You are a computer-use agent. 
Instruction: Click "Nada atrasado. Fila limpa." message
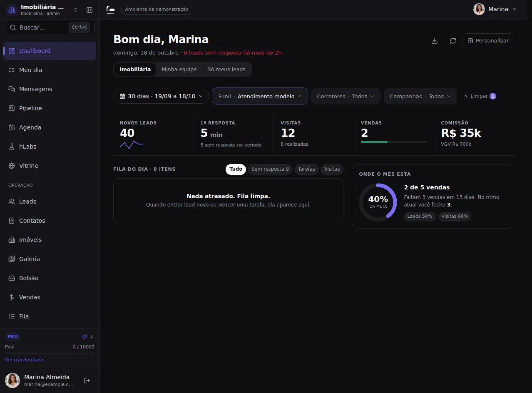click(x=228, y=196)
